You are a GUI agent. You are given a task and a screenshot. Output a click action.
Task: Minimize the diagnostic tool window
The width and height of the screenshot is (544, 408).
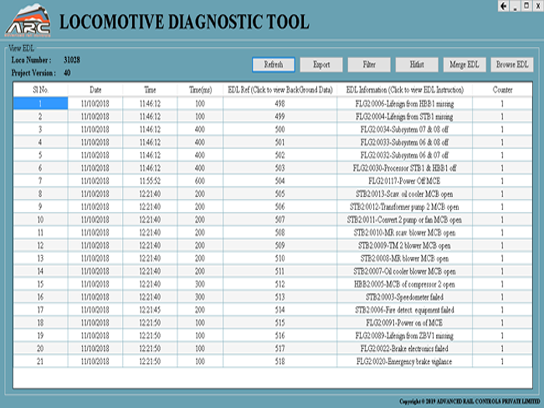[x=515, y=6]
